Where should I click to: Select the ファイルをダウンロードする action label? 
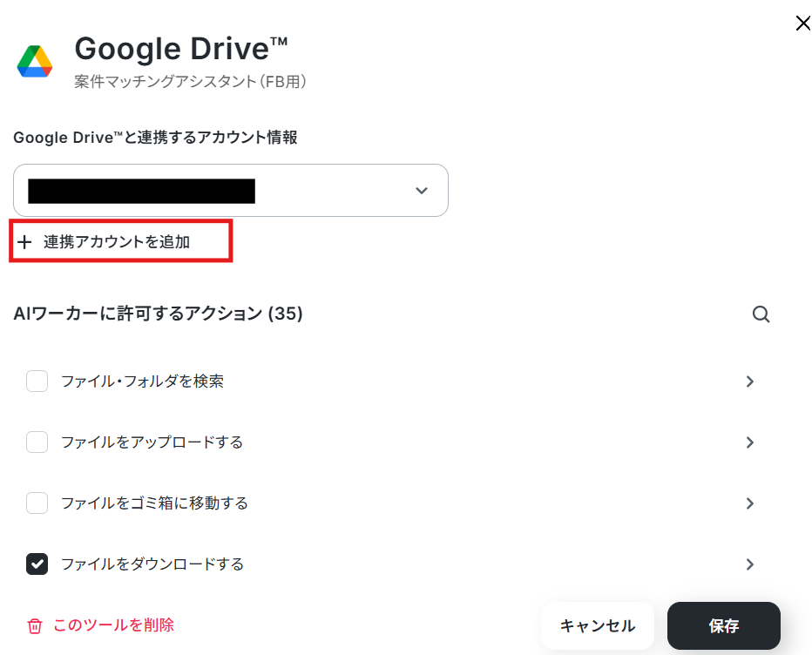(152, 564)
